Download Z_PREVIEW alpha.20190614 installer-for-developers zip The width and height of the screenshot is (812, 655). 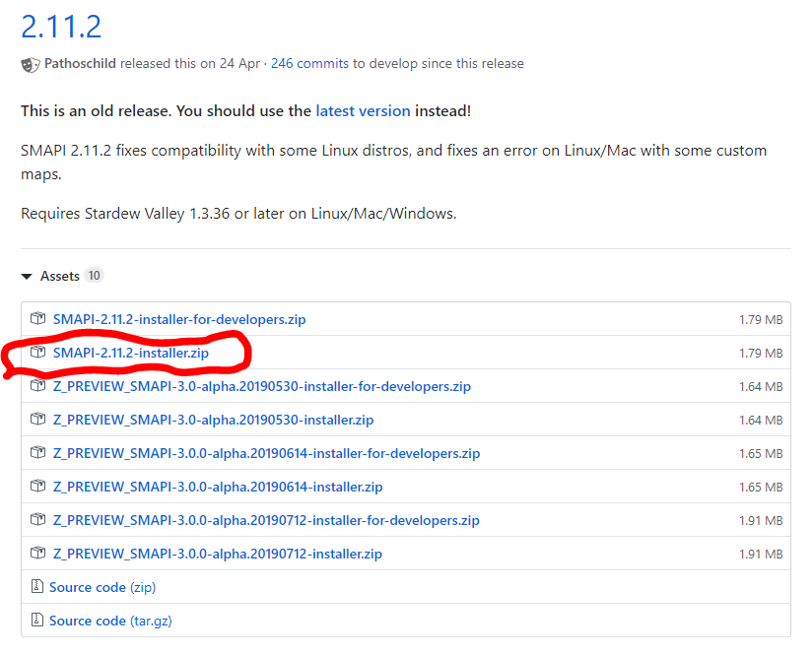tap(267, 454)
